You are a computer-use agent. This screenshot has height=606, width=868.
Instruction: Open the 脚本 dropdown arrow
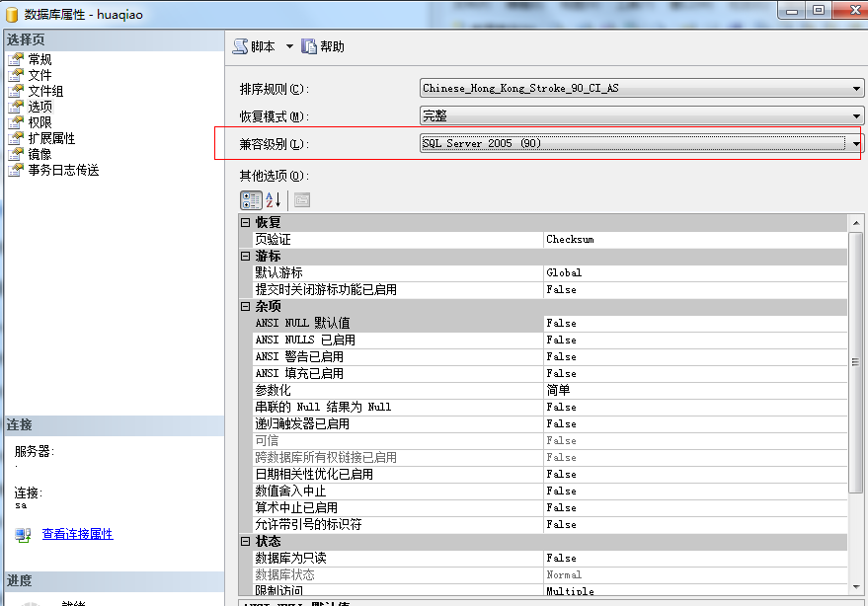click(289, 46)
